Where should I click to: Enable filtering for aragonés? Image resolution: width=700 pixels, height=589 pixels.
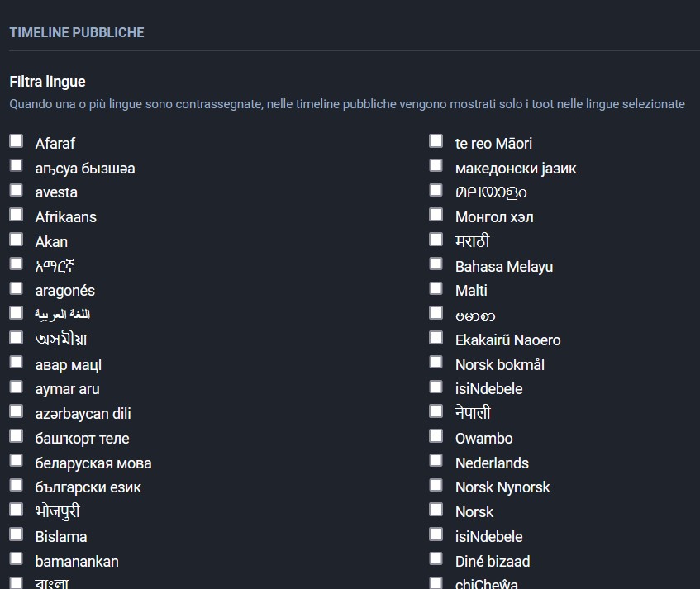coord(17,288)
